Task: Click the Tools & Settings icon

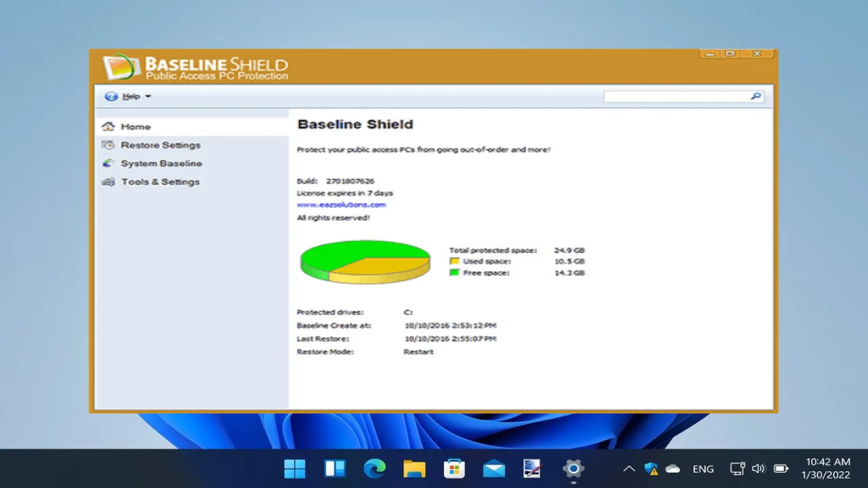Action: tap(108, 182)
